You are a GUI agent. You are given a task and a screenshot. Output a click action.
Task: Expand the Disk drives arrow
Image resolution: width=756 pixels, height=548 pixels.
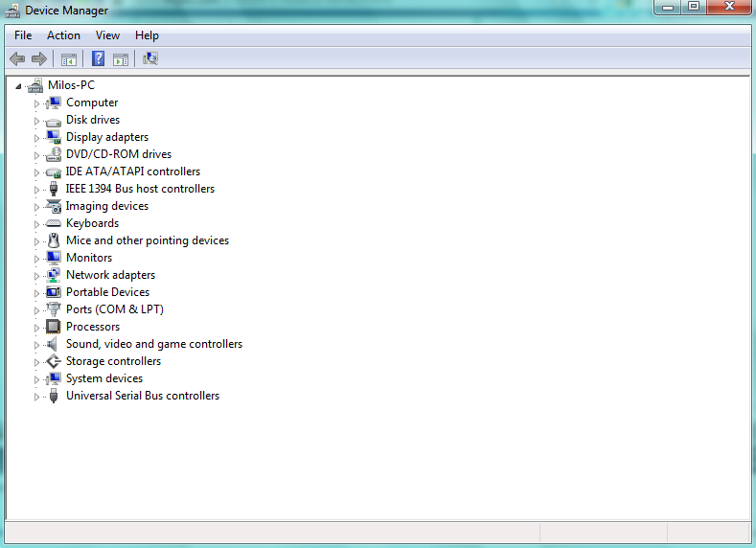36,121
